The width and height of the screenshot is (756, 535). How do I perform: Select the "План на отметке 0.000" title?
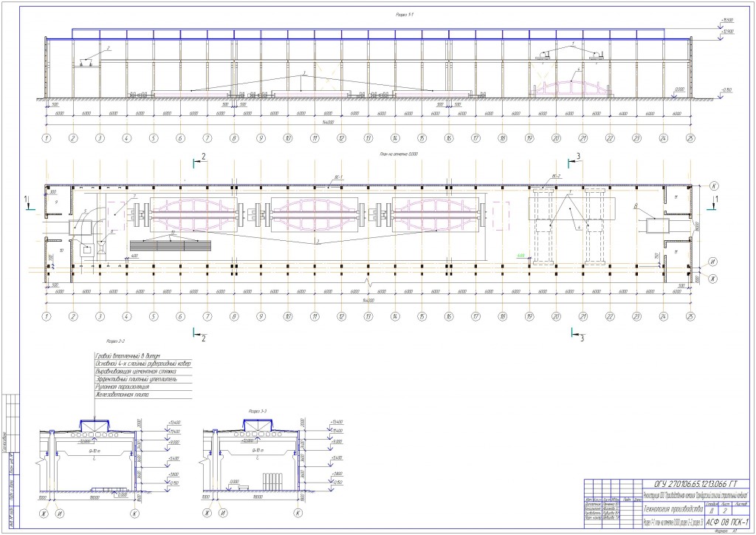click(x=398, y=154)
